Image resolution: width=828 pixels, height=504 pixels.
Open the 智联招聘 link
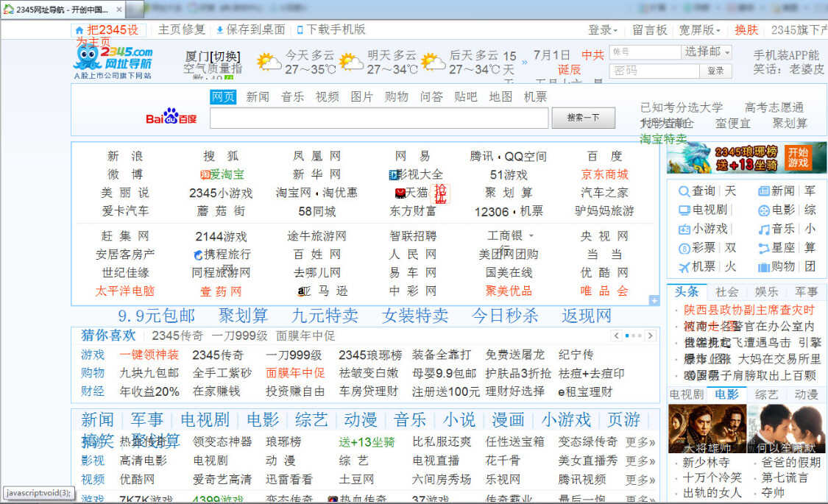click(413, 236)
